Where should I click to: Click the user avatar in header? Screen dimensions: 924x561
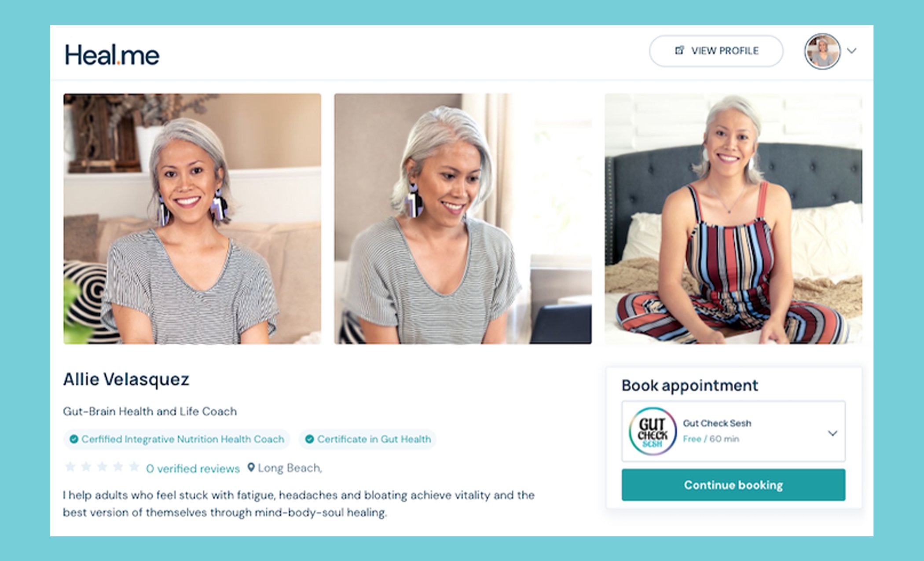point(822,51)
